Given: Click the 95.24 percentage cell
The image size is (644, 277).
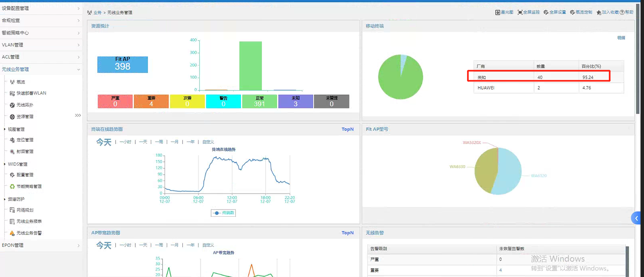Looking at the screenshot, I should pos(601,77).
